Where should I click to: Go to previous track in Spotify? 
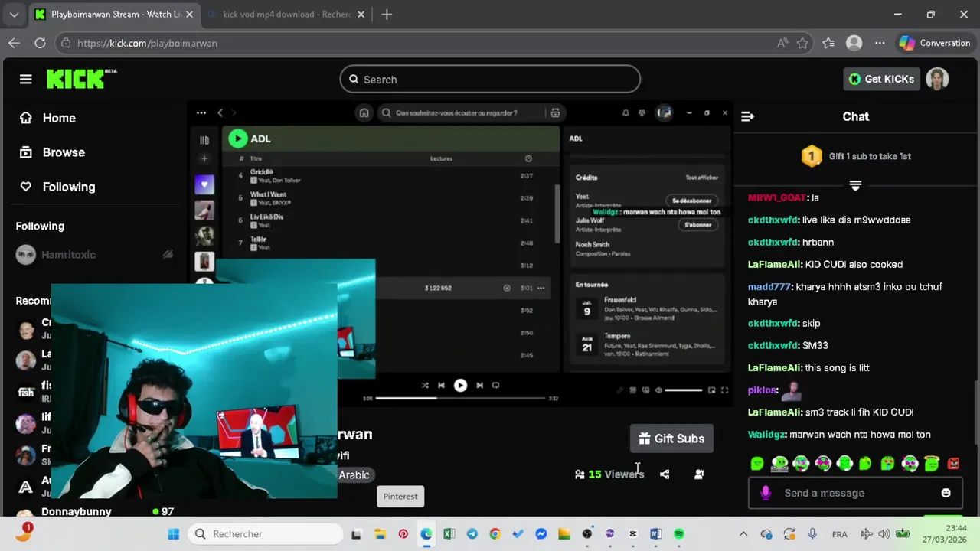pyautogui.click(x=441, y=386)
